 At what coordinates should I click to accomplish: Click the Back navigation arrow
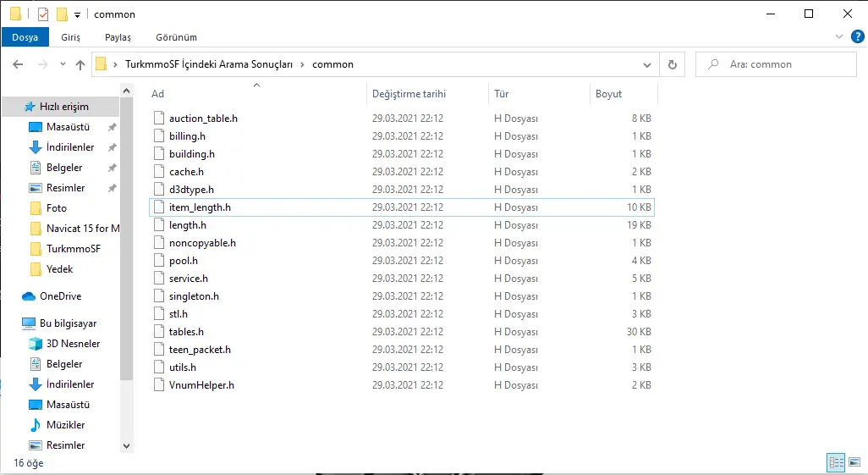coord(18,64)
